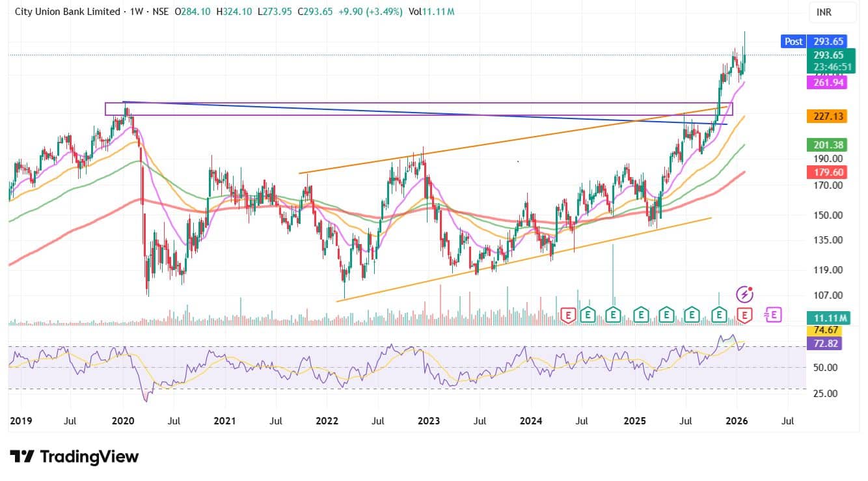
Task: Open the earliest red earnings E marker
Action: pyautogui.click(x=568, y=314)
